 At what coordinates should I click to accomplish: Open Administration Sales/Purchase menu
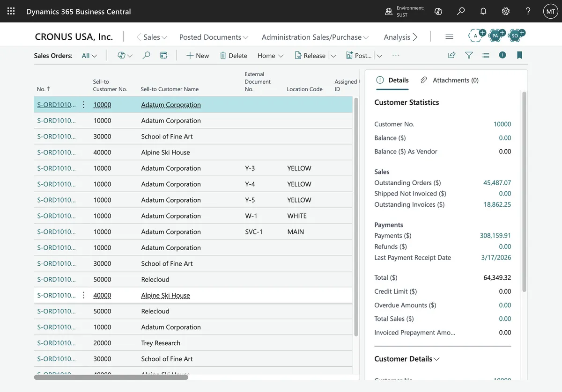click(x=316, y=37)
